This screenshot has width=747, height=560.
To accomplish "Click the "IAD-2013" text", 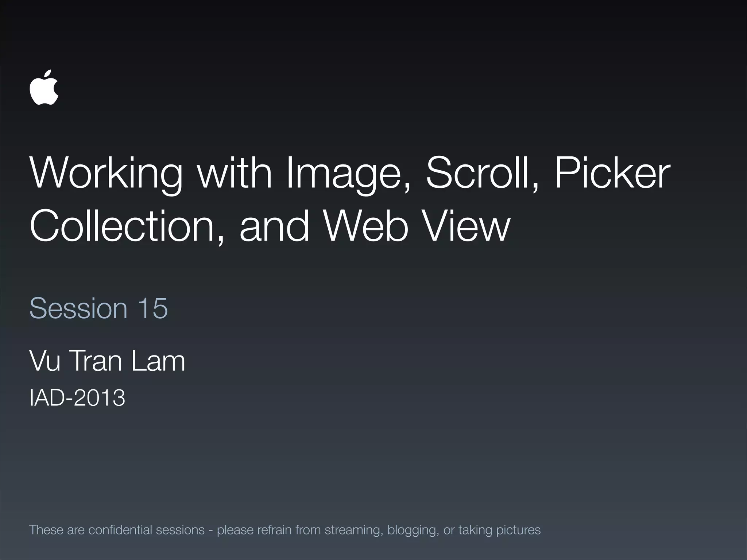I will [x=77, y=397].
